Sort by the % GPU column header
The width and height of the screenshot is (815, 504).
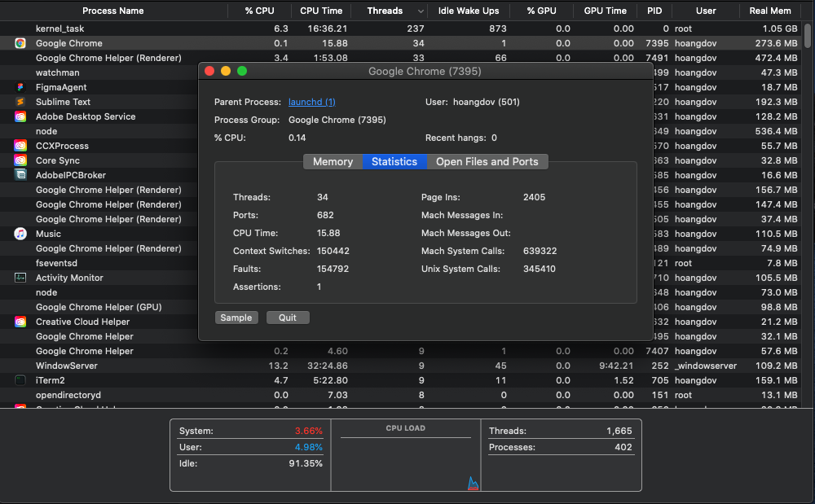pyautogui.click(x=542, y=11)
